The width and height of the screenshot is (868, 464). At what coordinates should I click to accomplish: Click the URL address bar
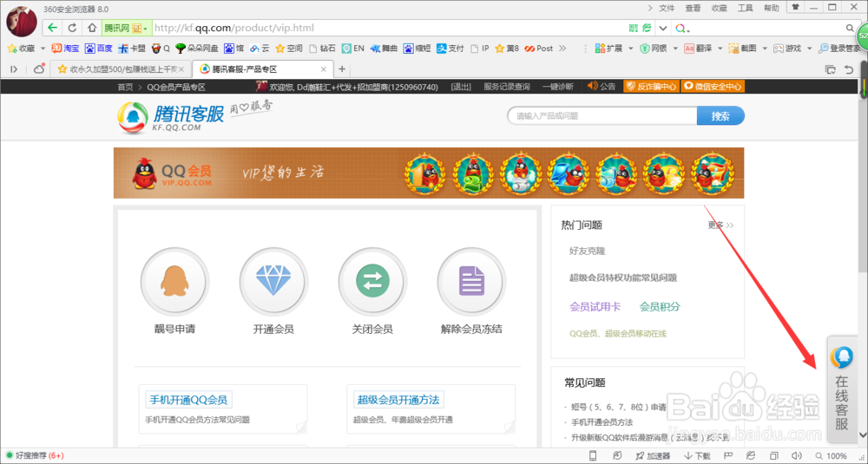(387, 28)
